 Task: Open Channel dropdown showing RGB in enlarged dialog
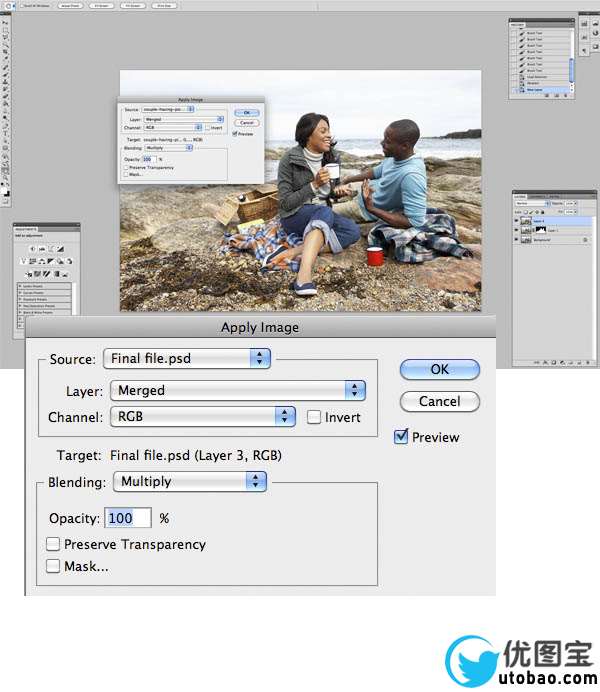[202, 417]
